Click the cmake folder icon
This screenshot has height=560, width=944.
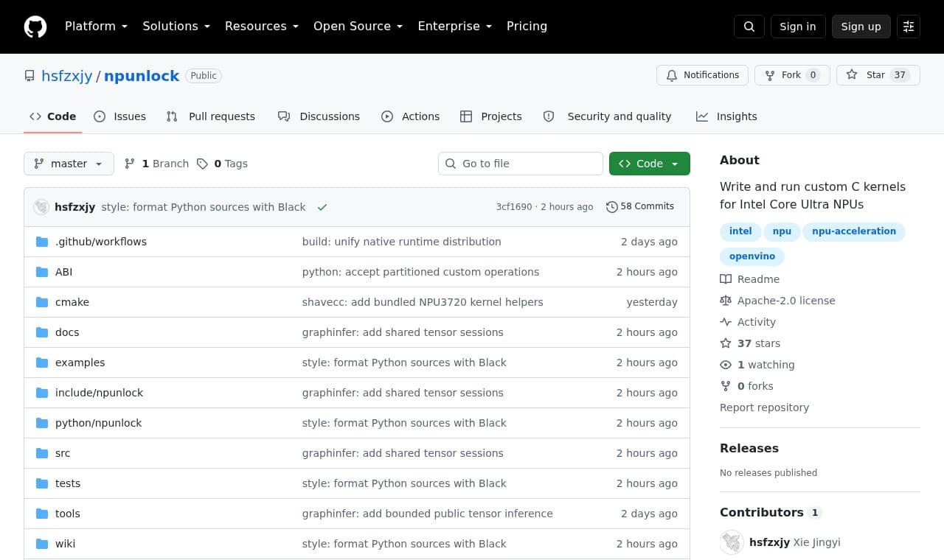(x=42, y=302)
